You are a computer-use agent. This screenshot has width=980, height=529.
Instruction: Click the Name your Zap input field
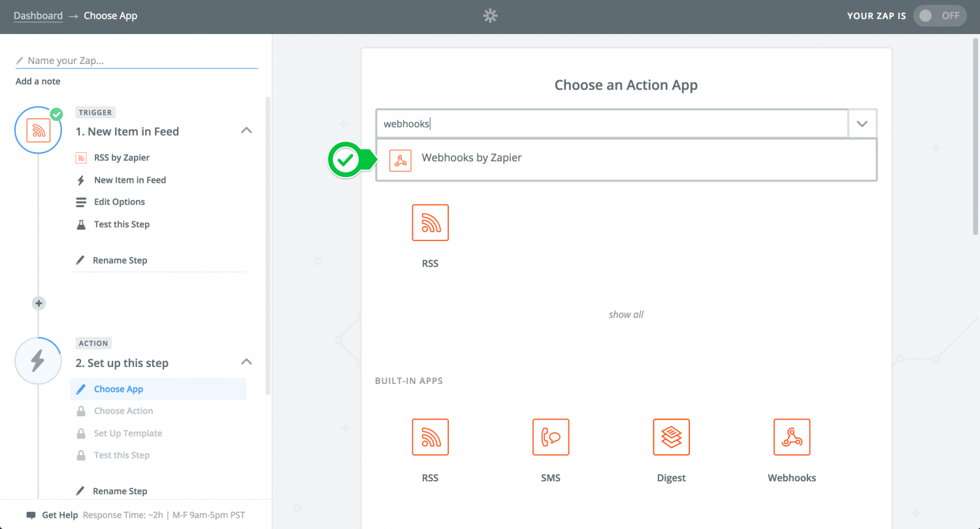[137, 60]
